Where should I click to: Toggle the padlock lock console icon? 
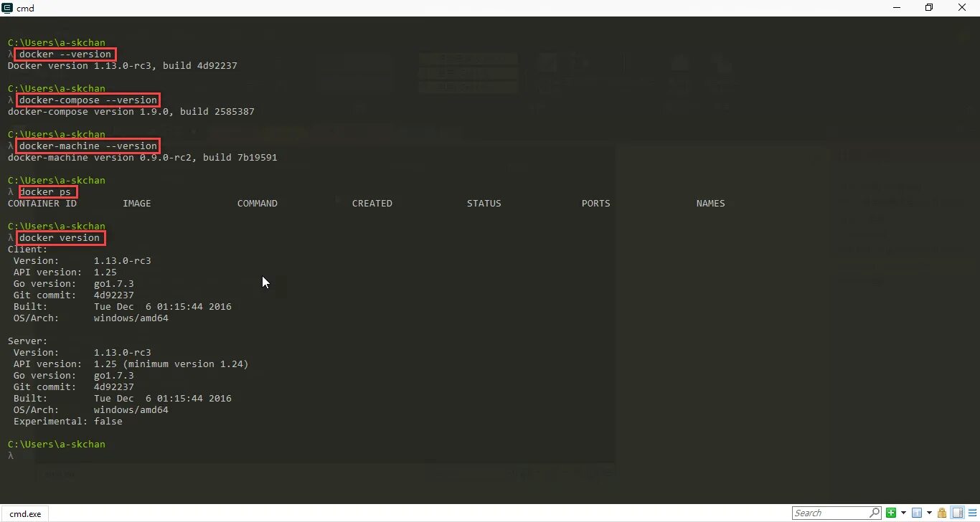(942, 513)
